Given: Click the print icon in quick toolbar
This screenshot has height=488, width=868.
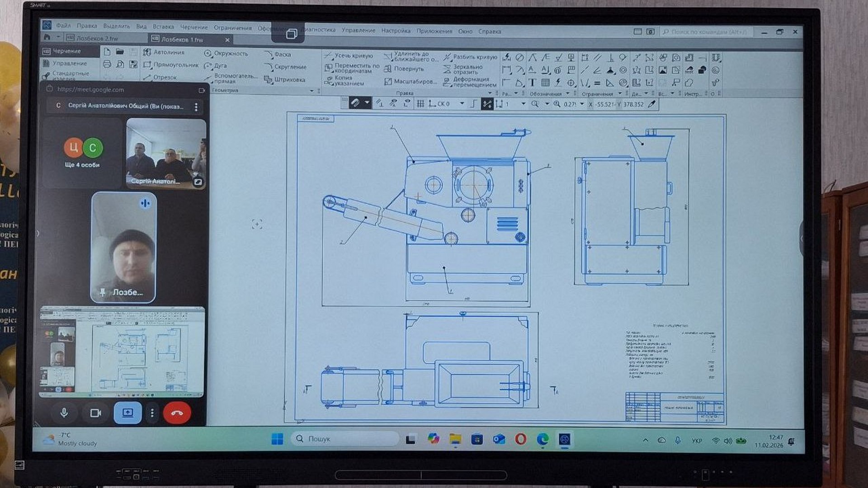Looking at the screenshot, I should coord(107,65).
